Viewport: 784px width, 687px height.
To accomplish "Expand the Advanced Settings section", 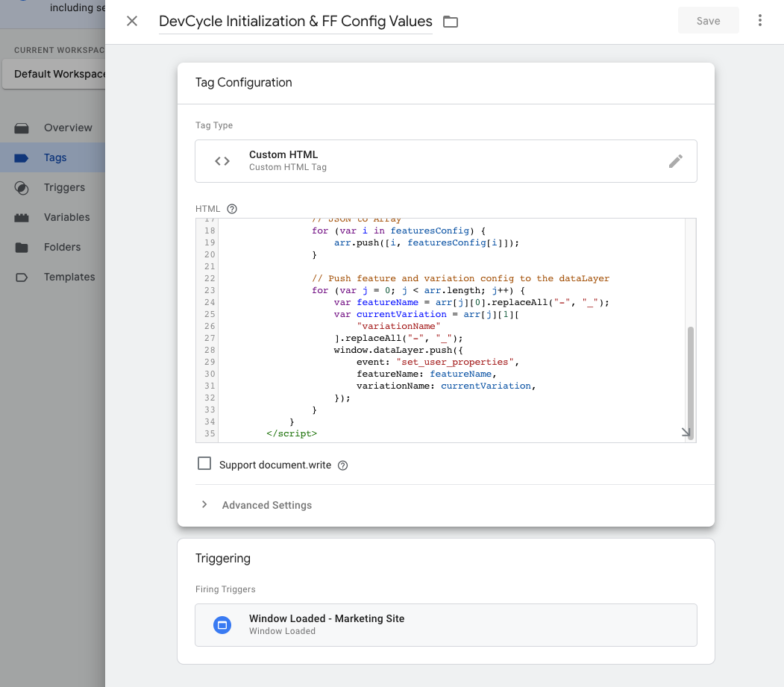I will 266,505.
